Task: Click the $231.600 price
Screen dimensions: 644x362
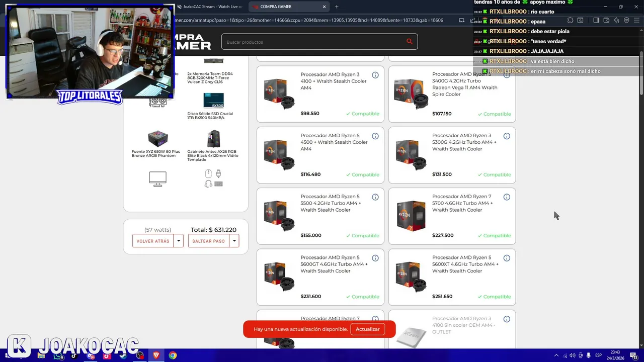Action: tap(310, 297)
